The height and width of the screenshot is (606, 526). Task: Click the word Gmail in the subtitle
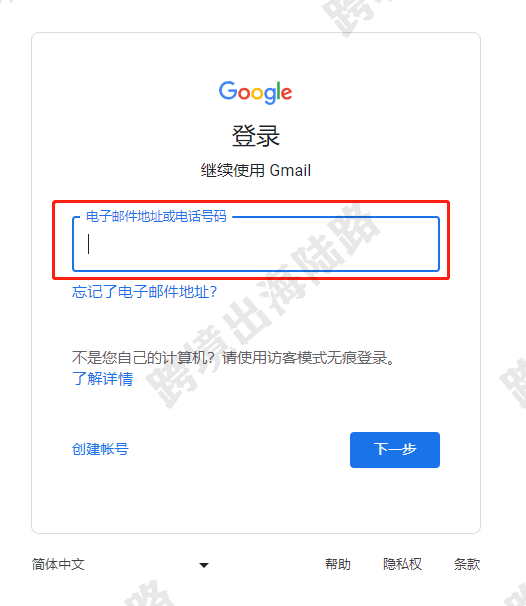290,170
